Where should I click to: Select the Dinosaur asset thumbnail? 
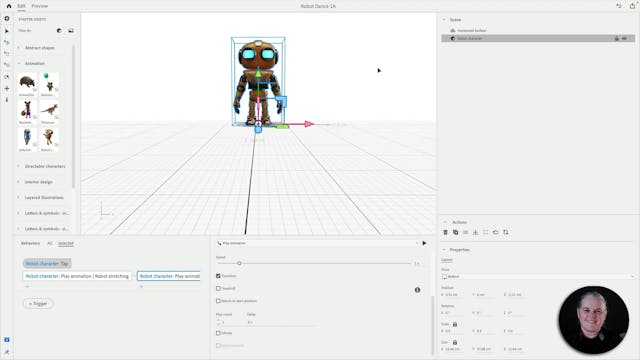[x=49, y=112]
